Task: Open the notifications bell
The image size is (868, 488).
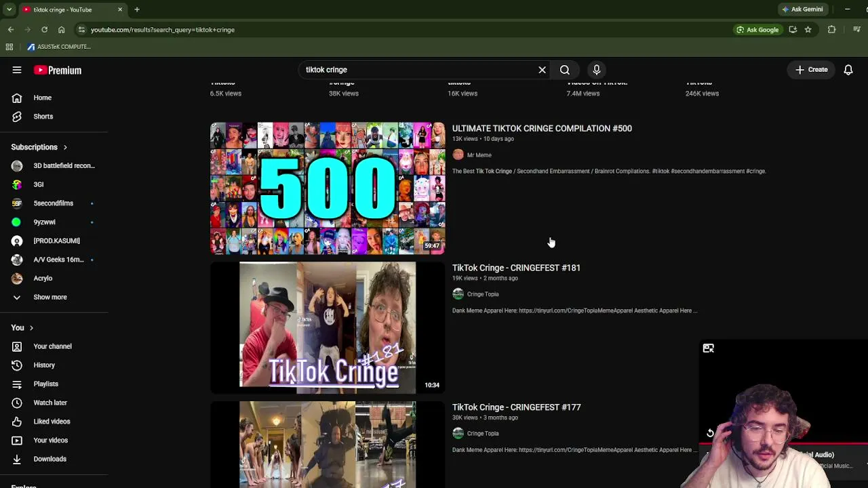Action: point(848,70)
